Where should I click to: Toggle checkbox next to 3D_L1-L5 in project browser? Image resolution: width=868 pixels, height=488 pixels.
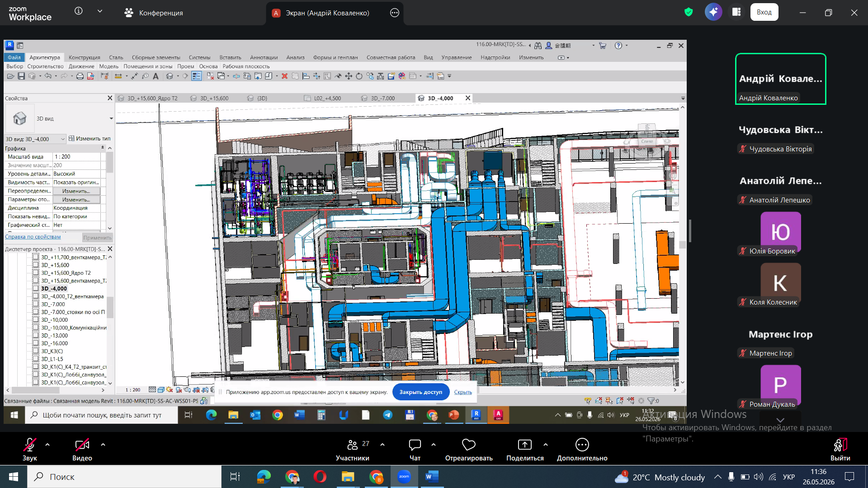[x=36, y=359]
